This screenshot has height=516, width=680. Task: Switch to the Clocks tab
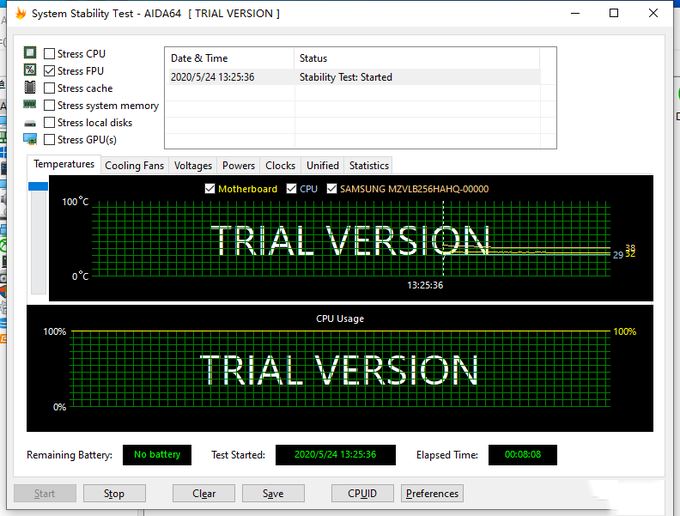280,166
